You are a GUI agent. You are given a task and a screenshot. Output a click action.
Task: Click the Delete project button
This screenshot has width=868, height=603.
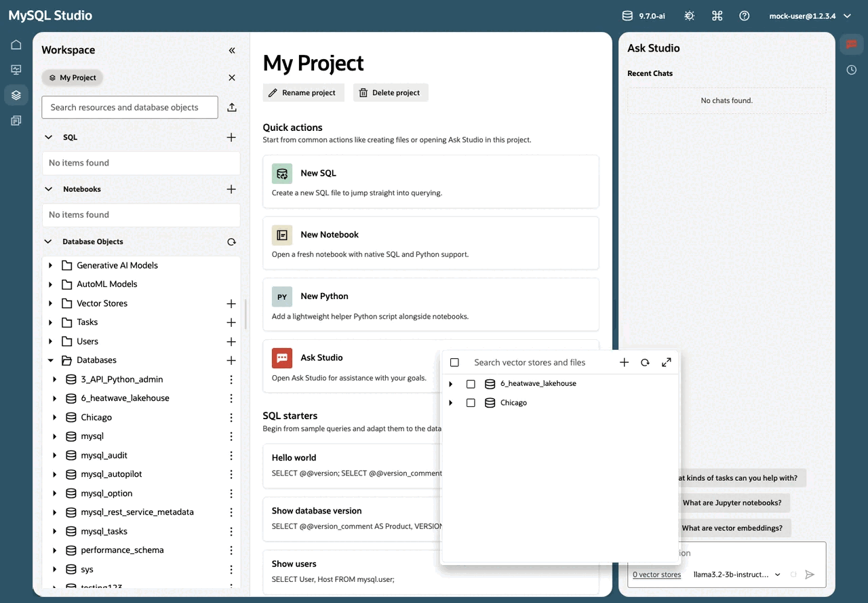(x=391, y=93)
